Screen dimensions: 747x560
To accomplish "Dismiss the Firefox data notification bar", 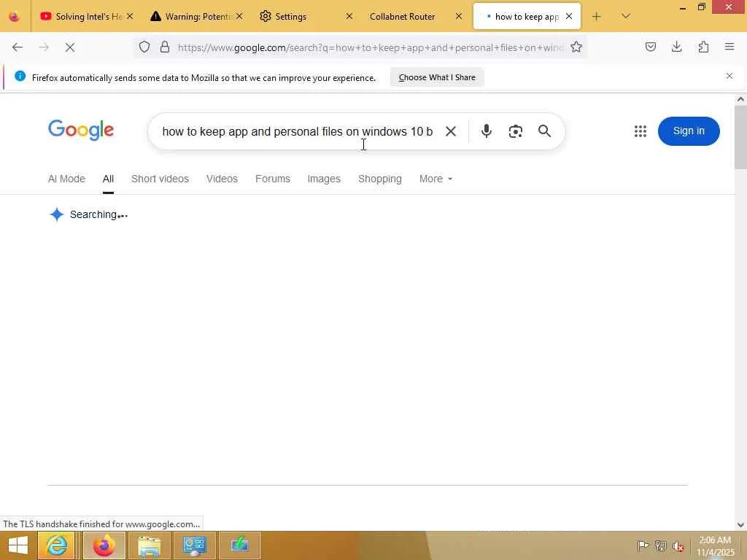I will (729, 76).
